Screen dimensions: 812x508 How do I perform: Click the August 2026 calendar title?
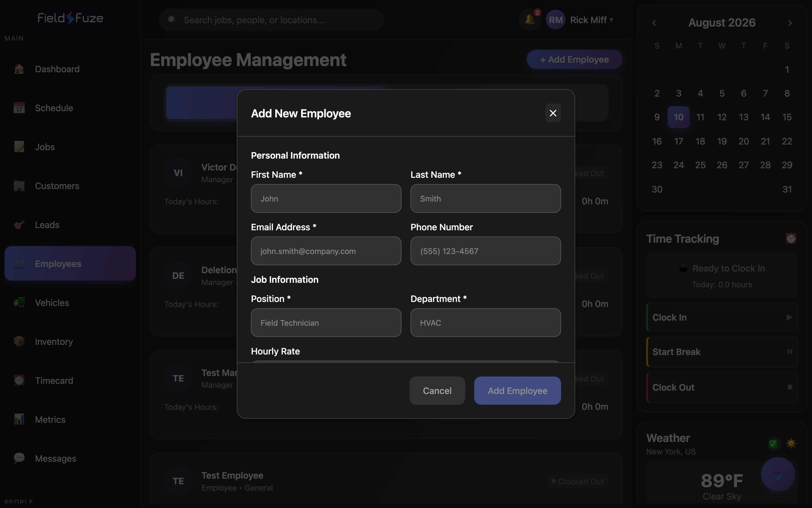click(722, 23)
